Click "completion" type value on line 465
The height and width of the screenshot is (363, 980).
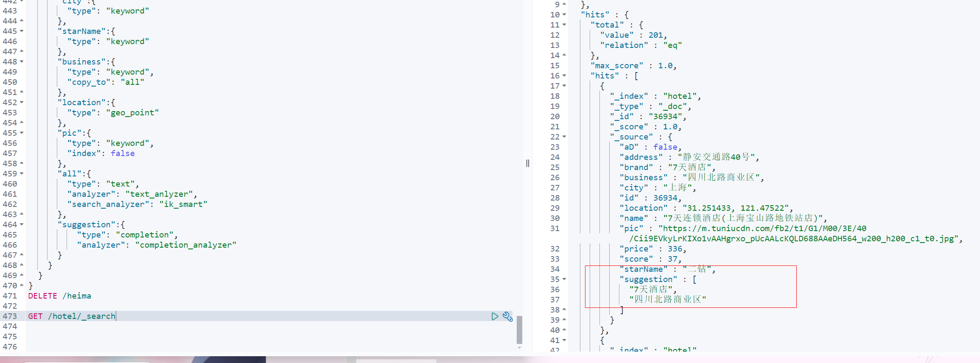tap(144, 235)
